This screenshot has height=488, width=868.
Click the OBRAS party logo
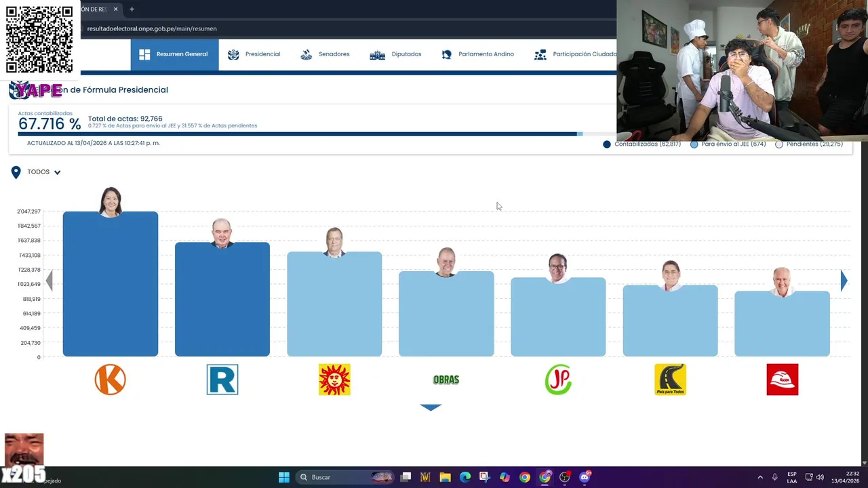[x=446, y=380]
